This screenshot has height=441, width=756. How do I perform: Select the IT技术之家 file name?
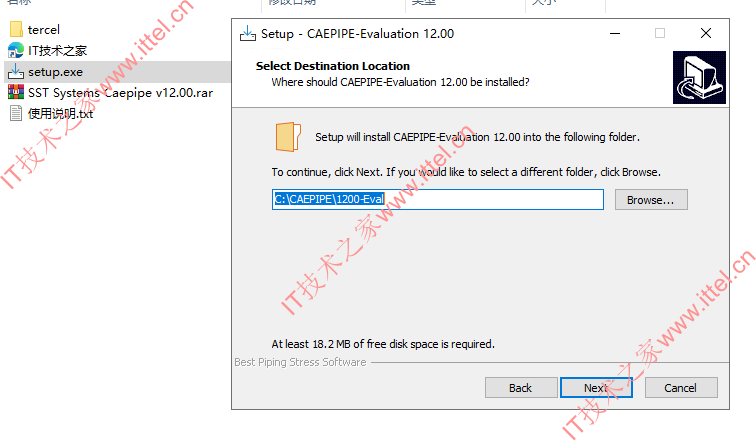tap(57, 51)
